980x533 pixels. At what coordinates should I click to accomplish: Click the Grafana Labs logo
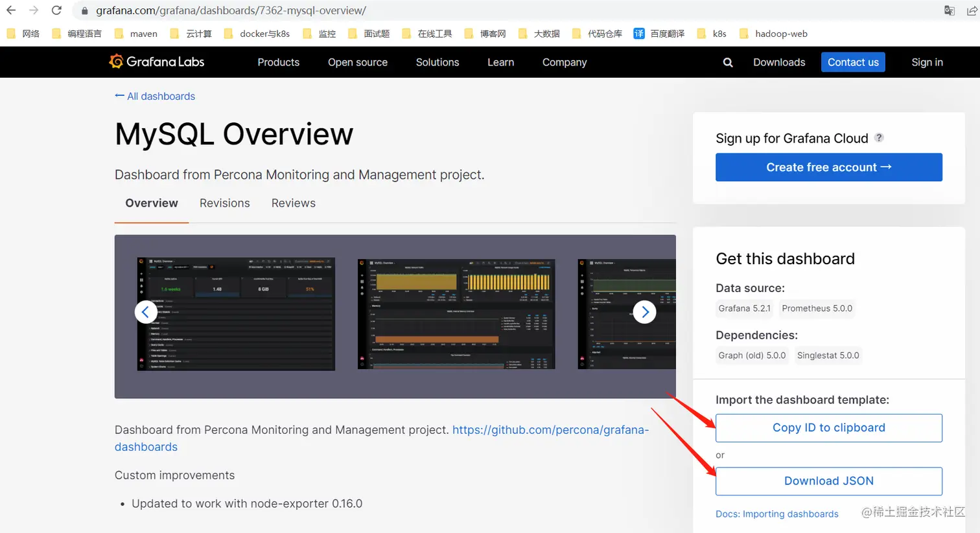pyautogui.click(x=157, y=62)
